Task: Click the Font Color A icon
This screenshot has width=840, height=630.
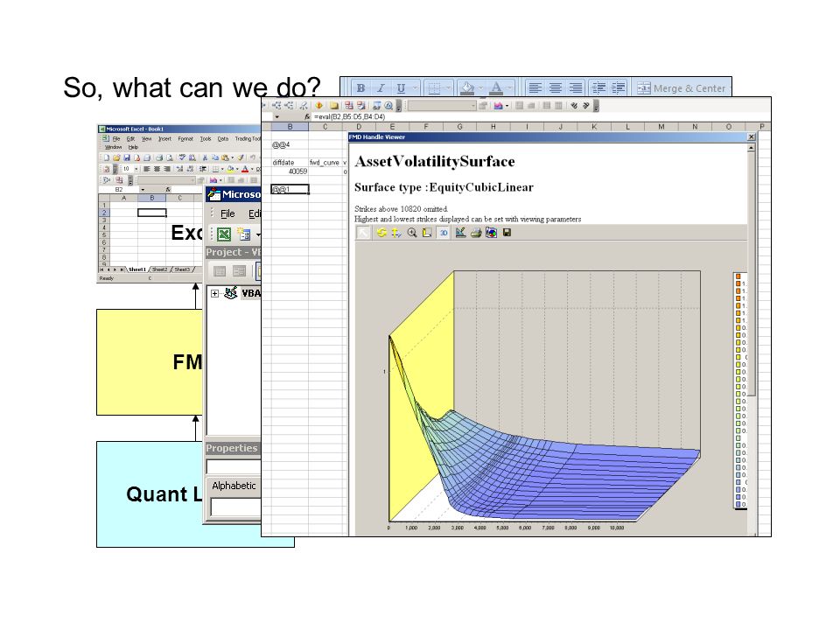Action: pos(496,87)
